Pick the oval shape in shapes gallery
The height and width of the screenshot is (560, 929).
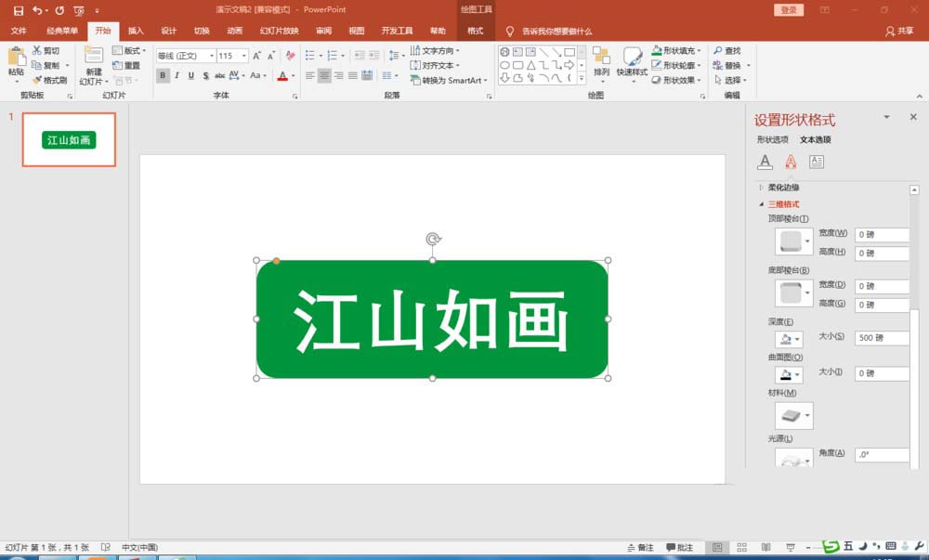point(504,65)
